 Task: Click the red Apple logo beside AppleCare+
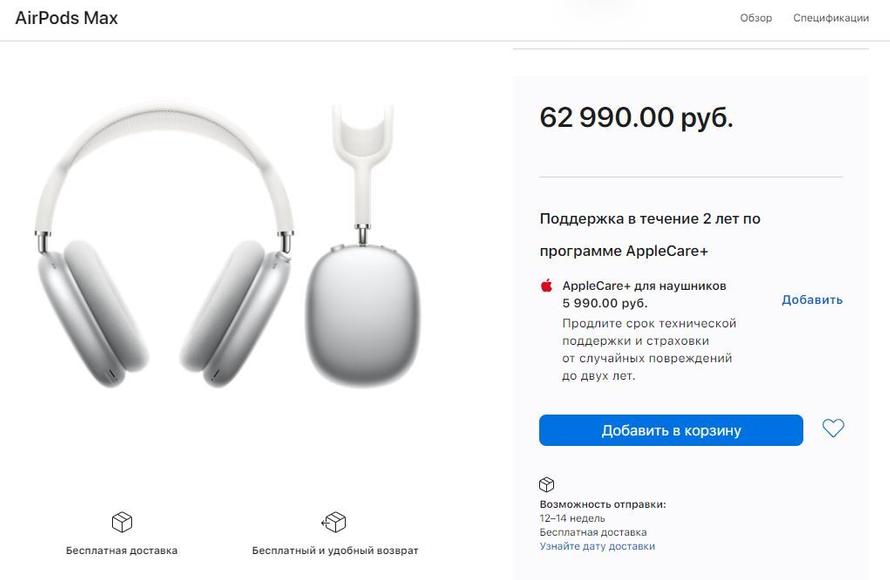click(547, 285)
